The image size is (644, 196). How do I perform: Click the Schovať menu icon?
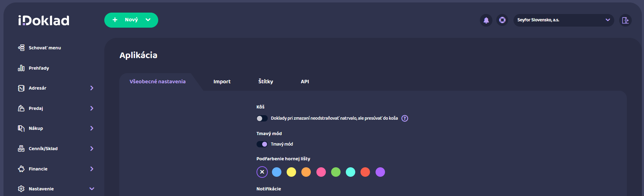click(21, 48)
